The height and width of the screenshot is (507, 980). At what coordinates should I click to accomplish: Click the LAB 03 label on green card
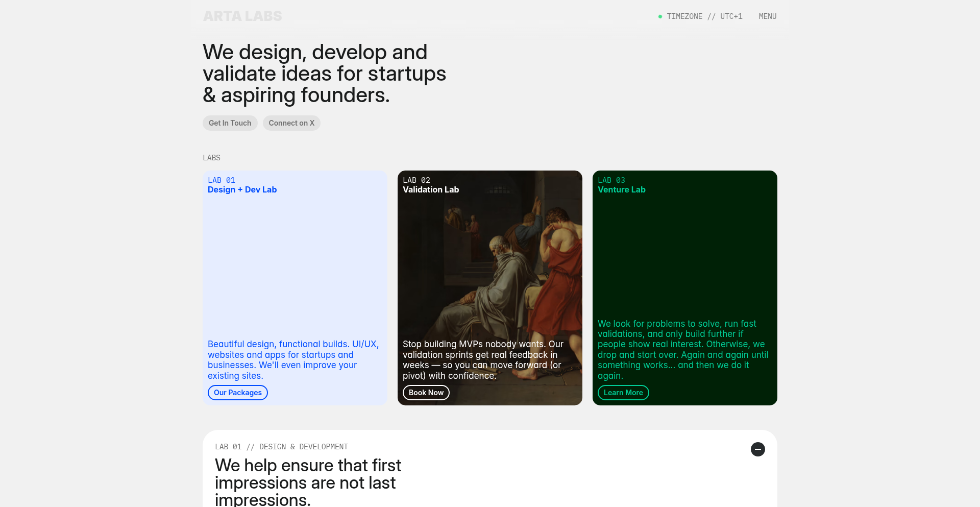click(x=611, y=180)
